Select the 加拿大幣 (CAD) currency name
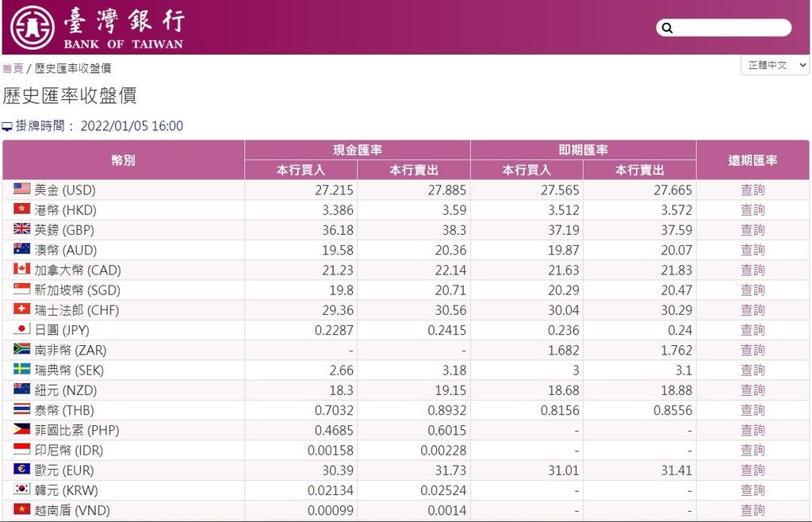The height and width of the screenshot is (522, 812). 78,271
